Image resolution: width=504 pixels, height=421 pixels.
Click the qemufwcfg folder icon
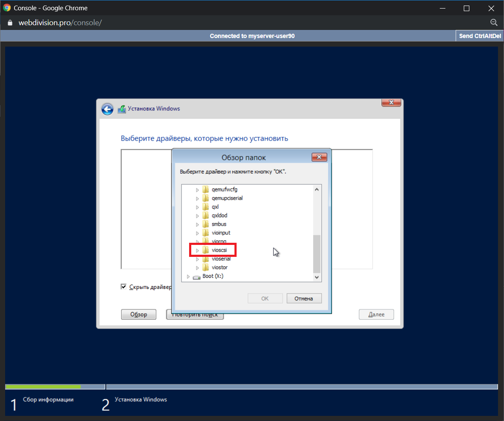coord(206,189)
